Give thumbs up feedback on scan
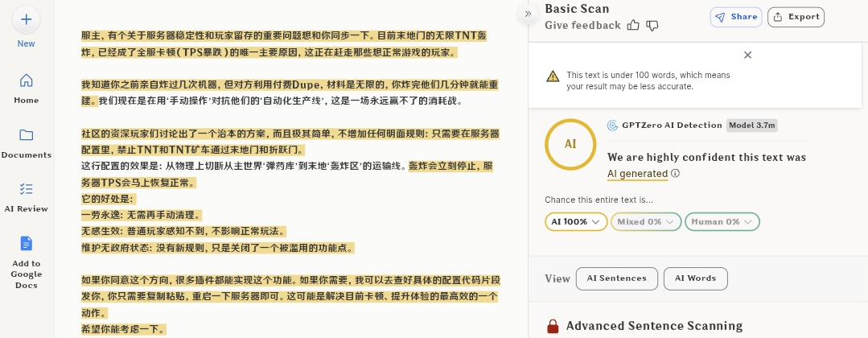The height and width of the screenshot is (338, 868). point(633,26)
